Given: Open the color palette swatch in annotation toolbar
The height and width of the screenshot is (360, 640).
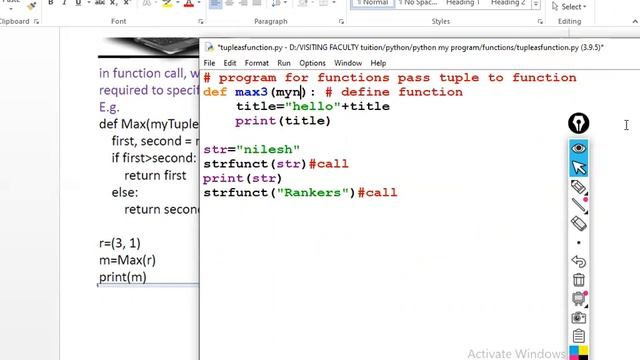Looking at the screenshot, I should (x=578, y=353).
